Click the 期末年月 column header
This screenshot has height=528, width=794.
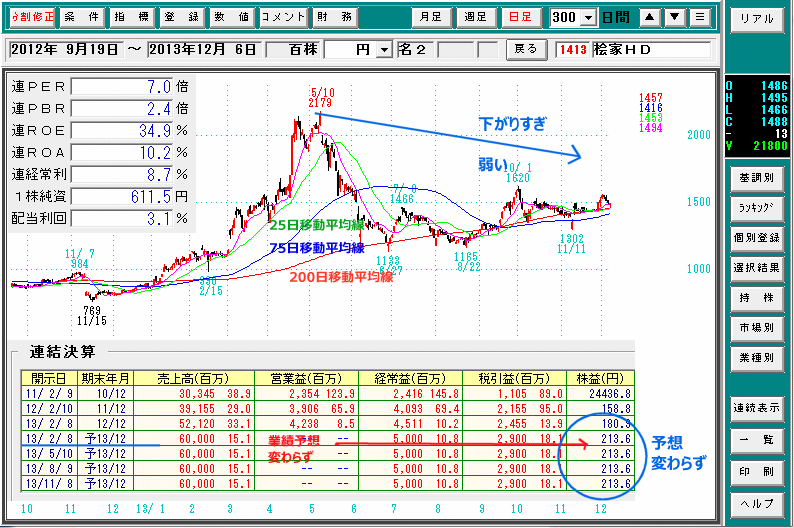point(105,378)
